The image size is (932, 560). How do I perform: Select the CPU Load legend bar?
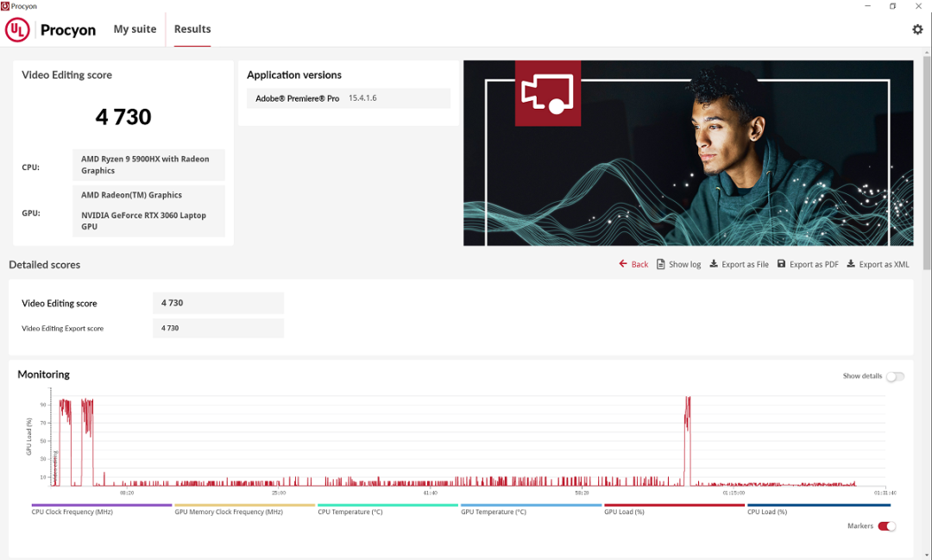818,506
